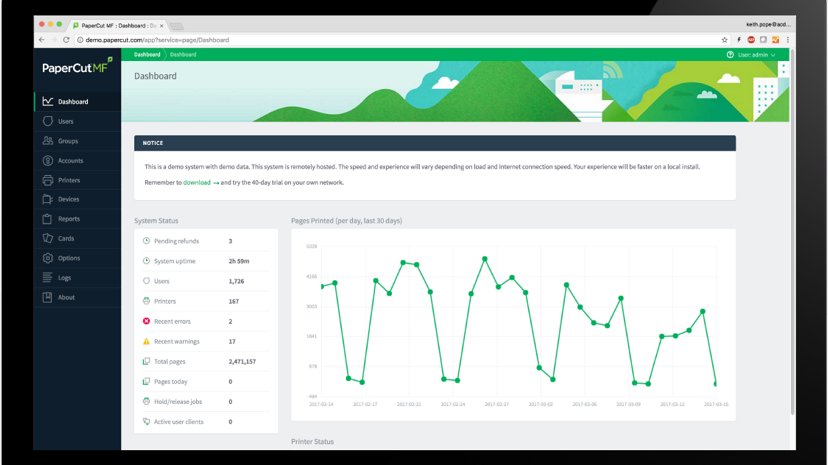Open the Users section in sidebar
The image size is (828, 465).
pyautogui.click(x=77, y=121)
